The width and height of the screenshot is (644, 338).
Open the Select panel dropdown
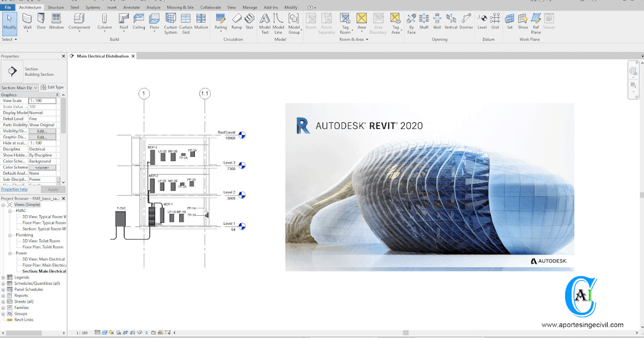10,39
